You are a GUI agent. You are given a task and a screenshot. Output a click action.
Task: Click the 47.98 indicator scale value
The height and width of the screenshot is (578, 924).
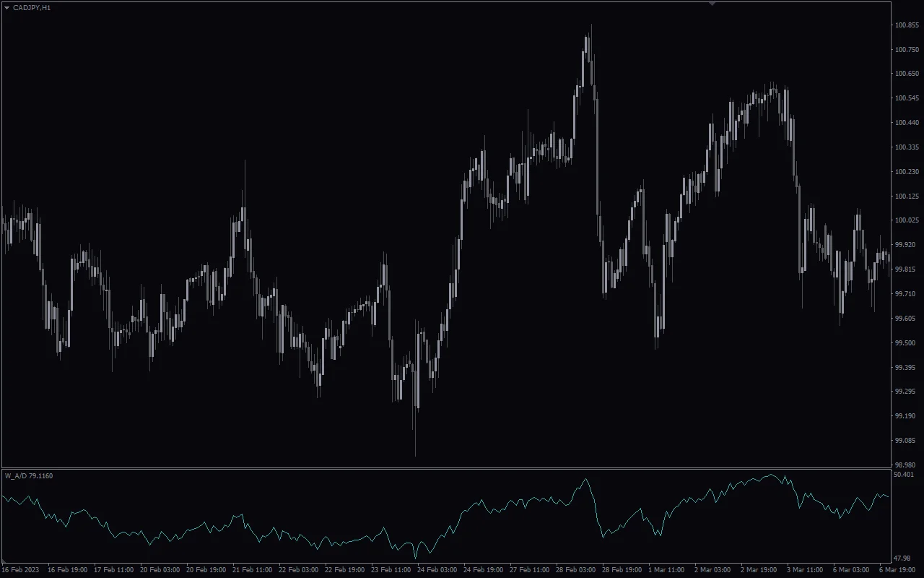point(902,558)
